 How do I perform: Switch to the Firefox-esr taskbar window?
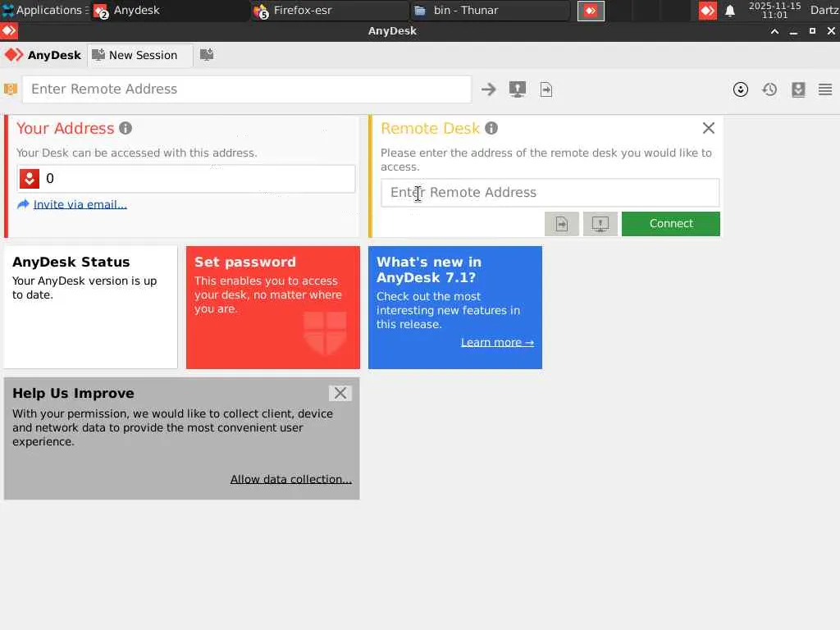tap(330, 10)
